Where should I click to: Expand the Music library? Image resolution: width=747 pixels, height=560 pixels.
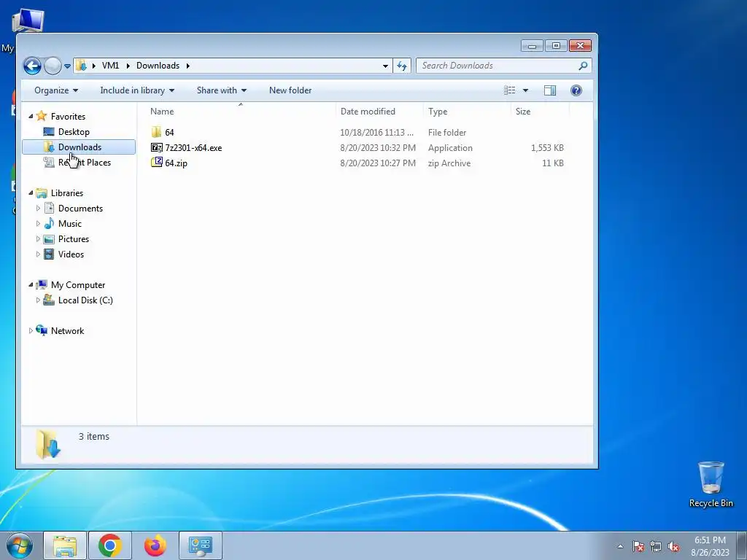coord(38,223)
